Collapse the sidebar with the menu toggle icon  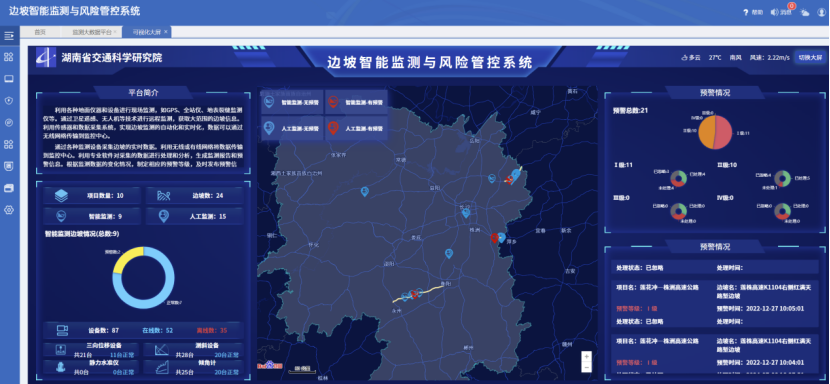[8, 36]
